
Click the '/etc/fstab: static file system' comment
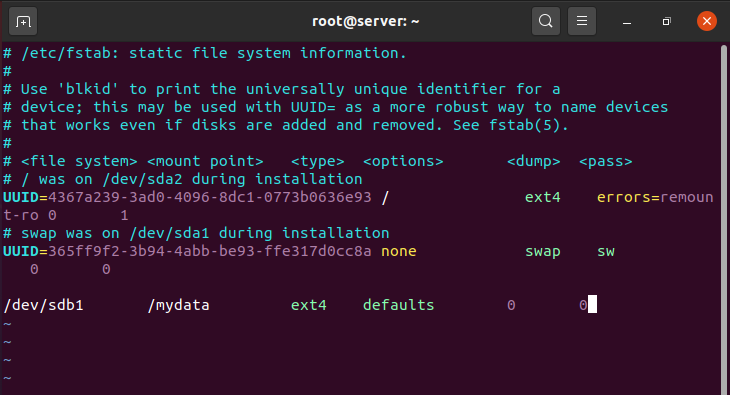[205, 53]
